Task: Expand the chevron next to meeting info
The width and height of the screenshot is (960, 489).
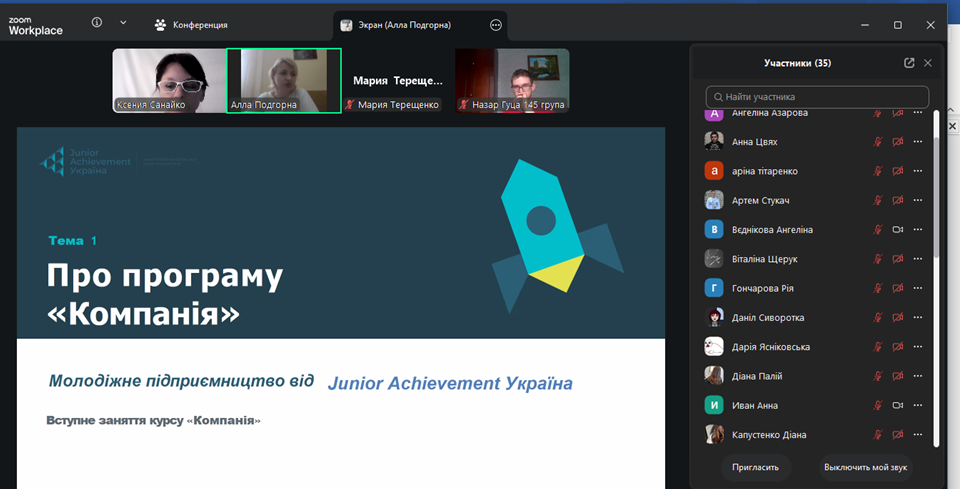Action: [123, 23]
